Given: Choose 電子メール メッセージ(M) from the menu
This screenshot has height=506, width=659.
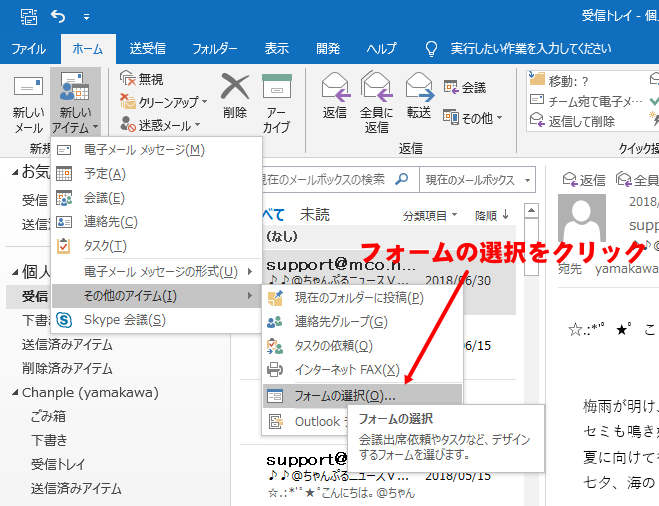Looking at the screenshot, I should (156, 150).
